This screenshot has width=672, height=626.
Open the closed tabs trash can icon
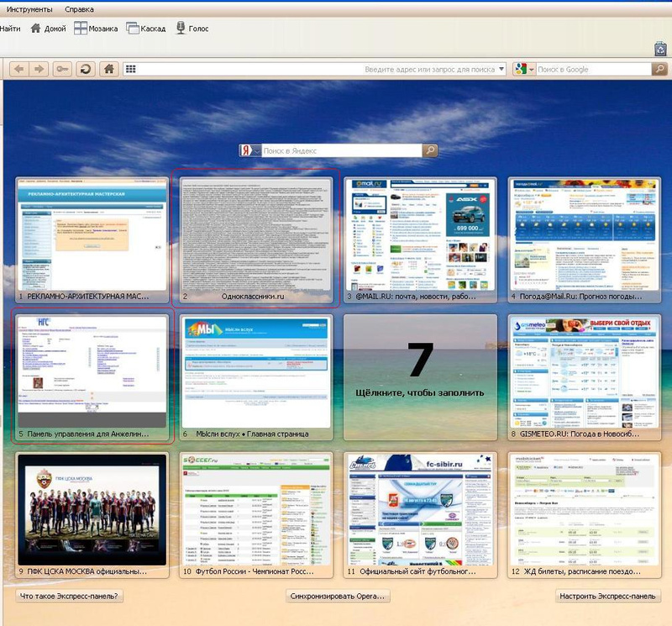pyautogui.click(x=660, y=49)
